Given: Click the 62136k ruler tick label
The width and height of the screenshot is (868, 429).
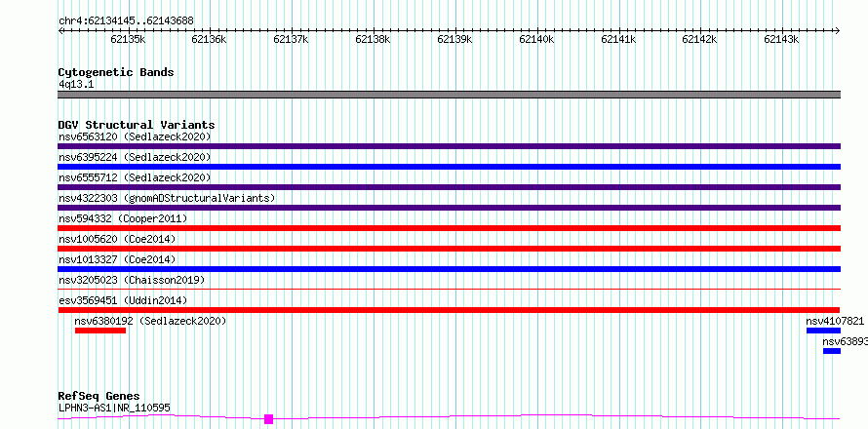Looking at the screenshot, I should [210, 39].
